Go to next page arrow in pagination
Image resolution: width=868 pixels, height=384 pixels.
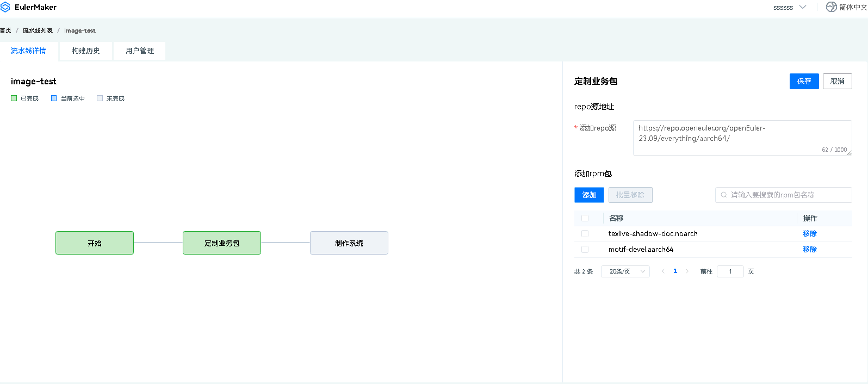687,271
